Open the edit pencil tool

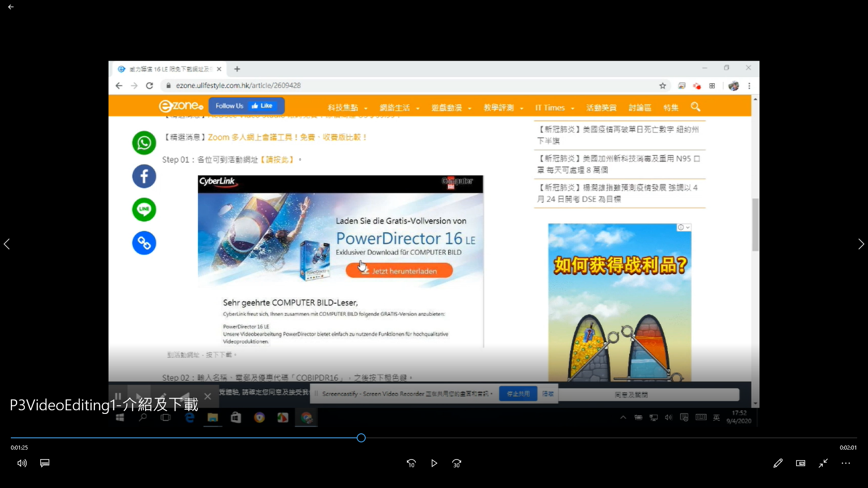pos(778,463)
